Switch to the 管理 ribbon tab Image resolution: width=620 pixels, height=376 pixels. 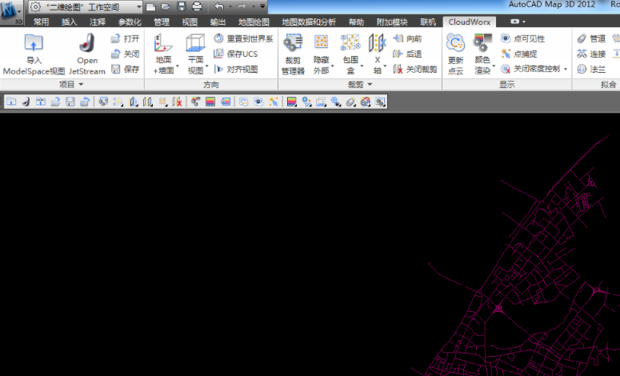[x=161, y=22]
